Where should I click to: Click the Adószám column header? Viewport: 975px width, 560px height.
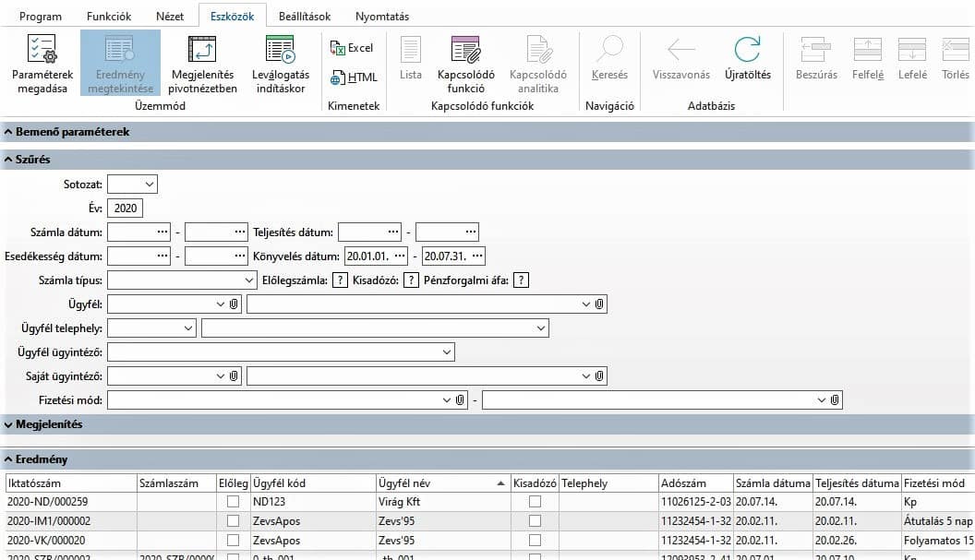coord(683,483)
